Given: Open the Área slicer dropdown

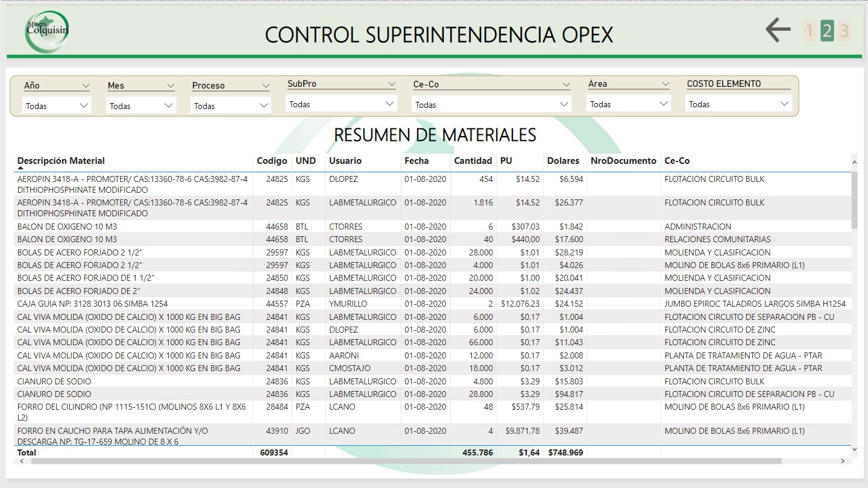Looking at the screenshot, I should tap(628, 104).
